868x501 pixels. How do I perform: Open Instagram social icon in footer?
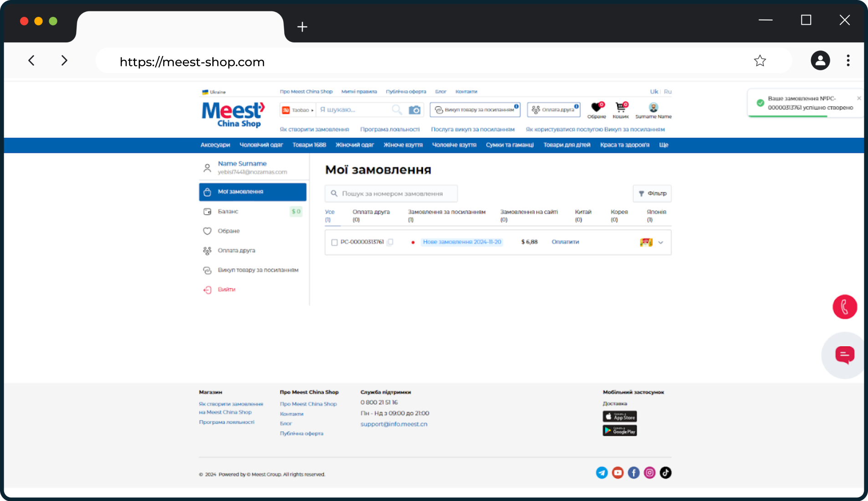[x=649, y=473]
